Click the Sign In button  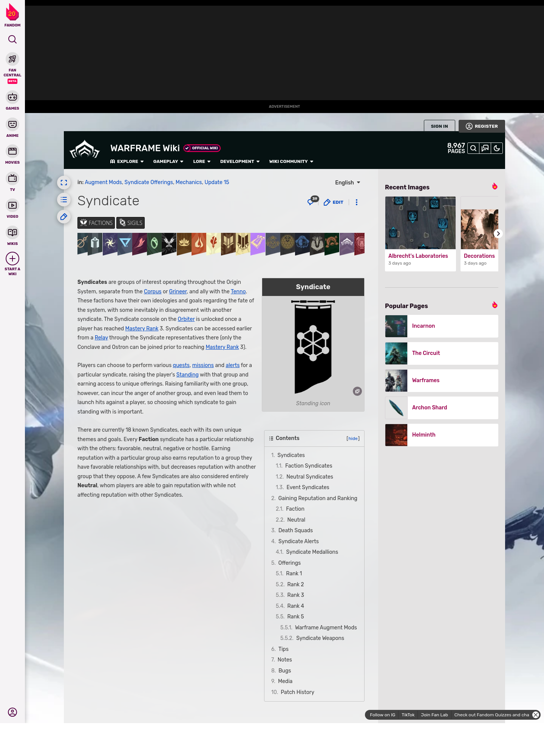click(439, 126)
